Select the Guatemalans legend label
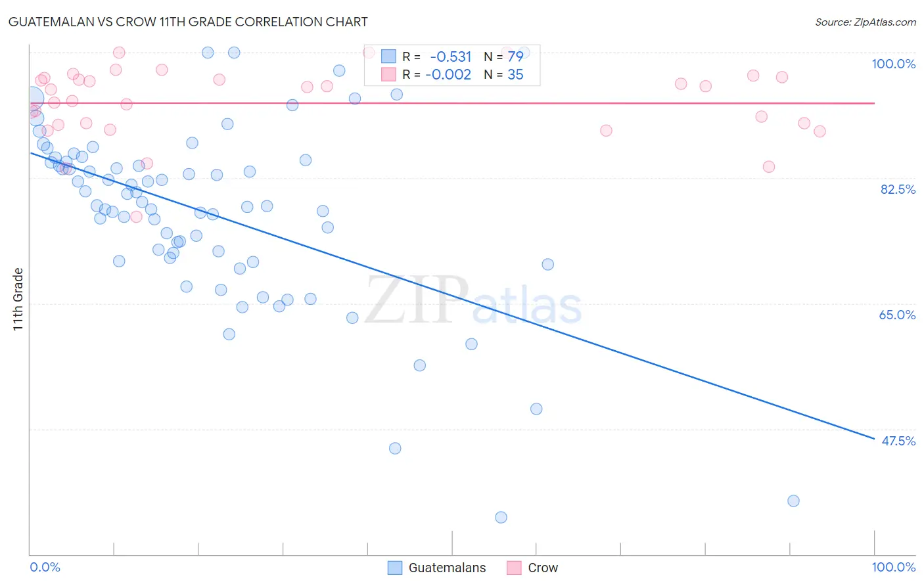This screenshot has width=924, height=586. point(447,568)
